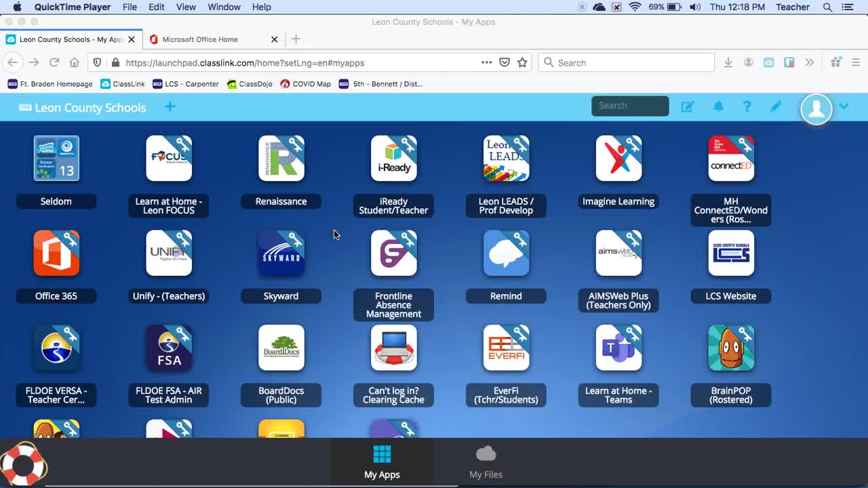Go to the browser home page
The width and height of the screenshot is (868, 488).
click(x=75, y=62)
